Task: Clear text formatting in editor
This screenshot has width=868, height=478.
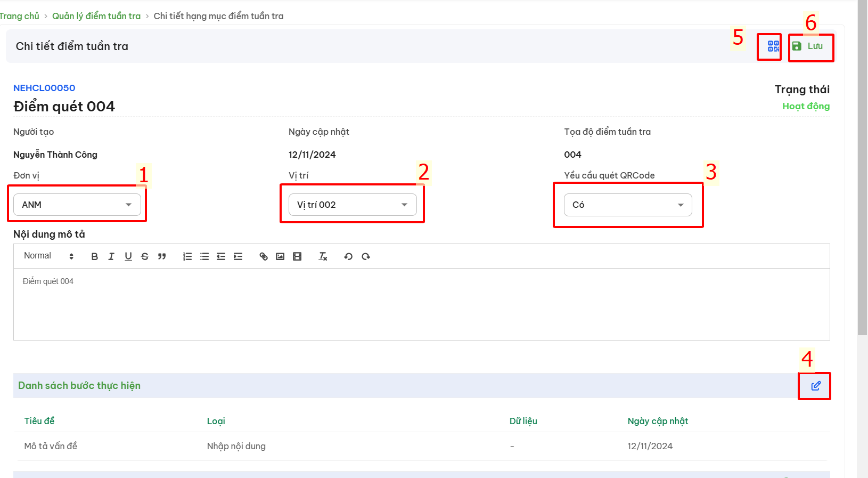Action: point(323,256)
